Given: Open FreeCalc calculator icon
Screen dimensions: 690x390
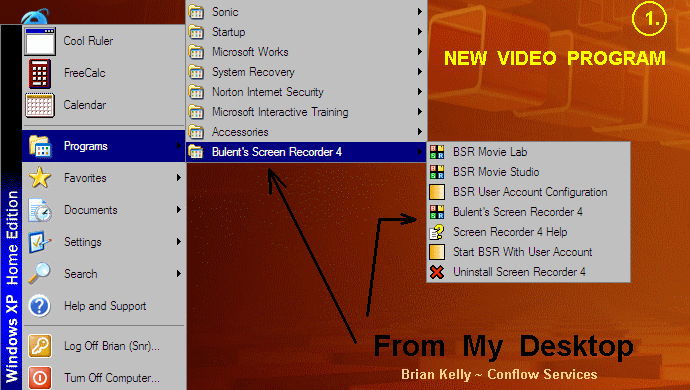Looking at the screenshot, I should click(40, 74).
